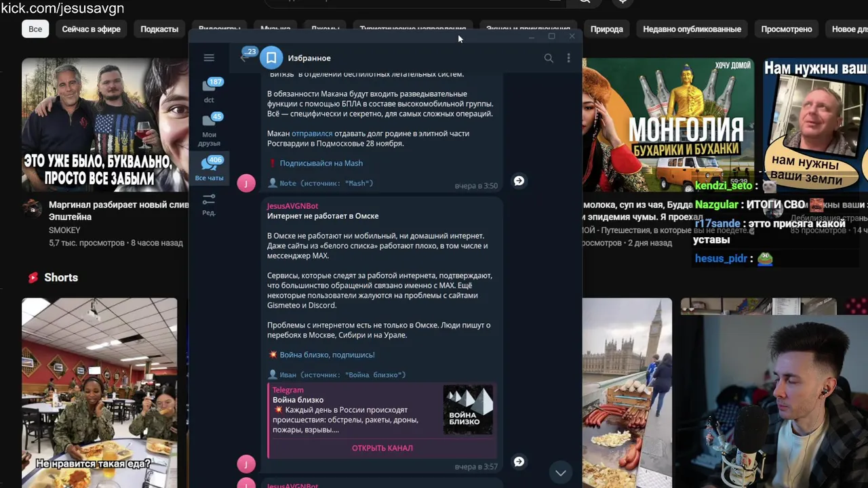Open the Ред. folder editor

209,204
